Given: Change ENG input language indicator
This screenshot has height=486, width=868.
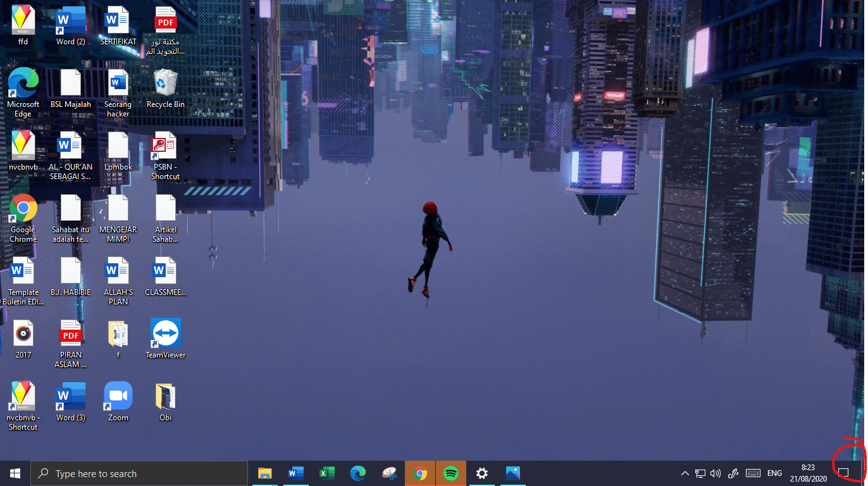Looking at the screenshot, I should (774, 473).
